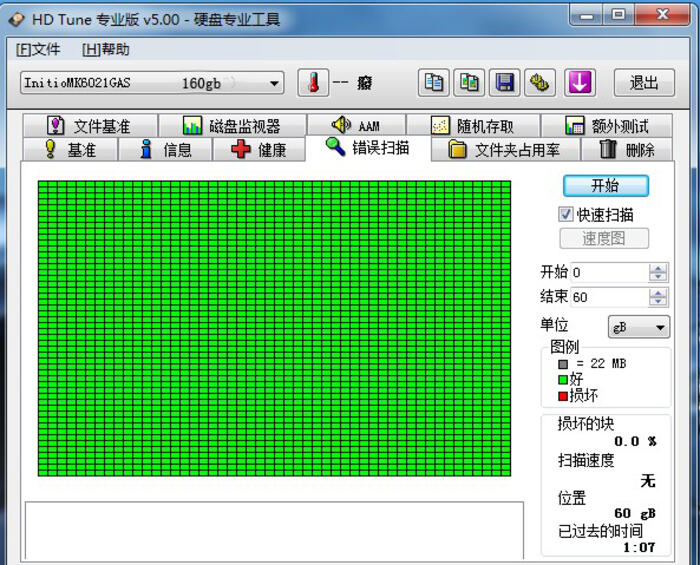The image size is (700, 565).
Task: Click the temperature thermometer icon
Action: 313,83
